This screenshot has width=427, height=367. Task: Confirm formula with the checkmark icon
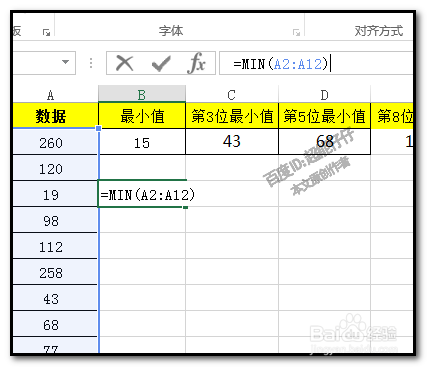coord(161,63)
